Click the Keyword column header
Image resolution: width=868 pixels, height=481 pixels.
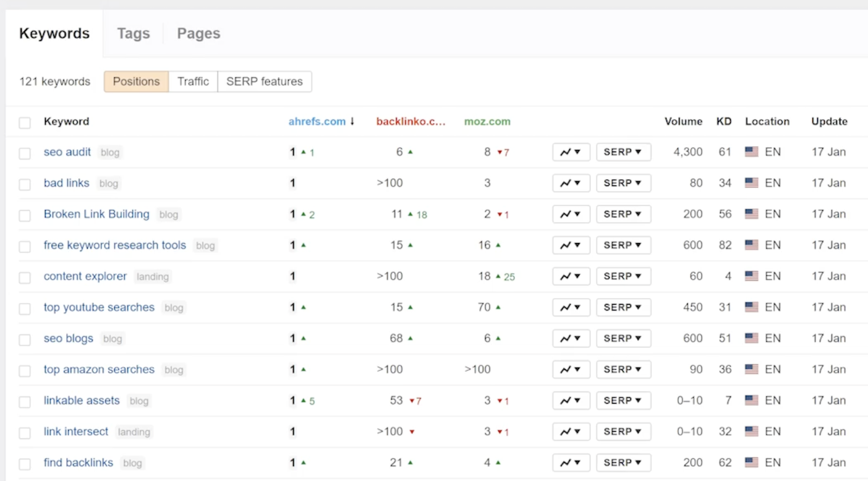[66, 122]
